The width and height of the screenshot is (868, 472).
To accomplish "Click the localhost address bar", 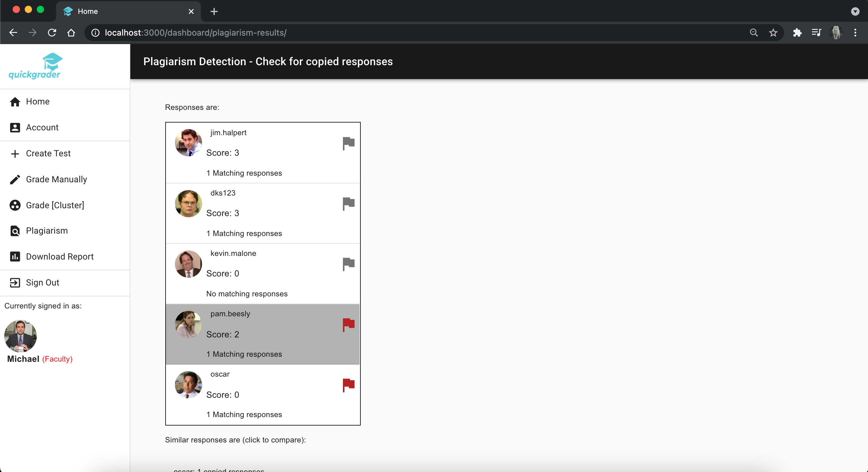I will coord(404,33).
